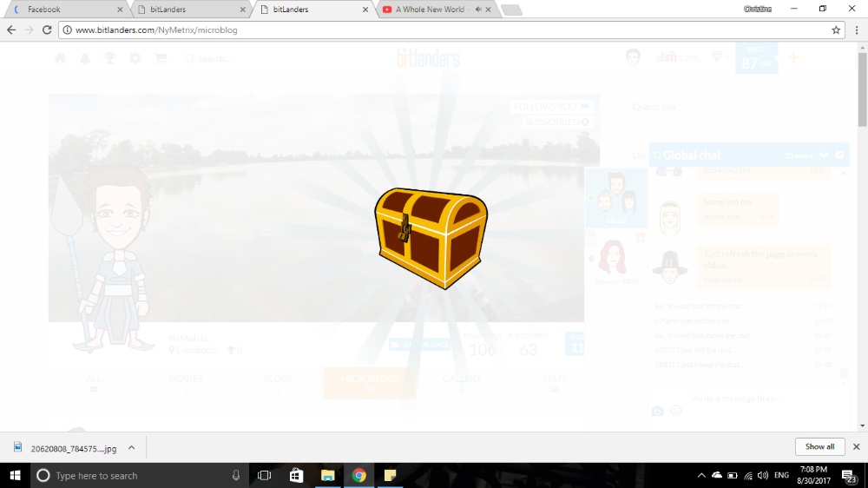Click Show all downloads
The height and width of the screenshot is (488, 868).
[820, 446]
